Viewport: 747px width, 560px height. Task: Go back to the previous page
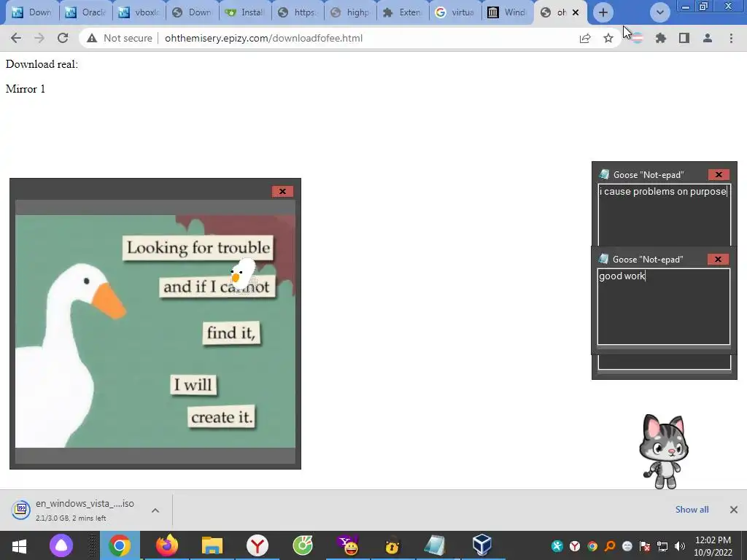click(16, 38)
